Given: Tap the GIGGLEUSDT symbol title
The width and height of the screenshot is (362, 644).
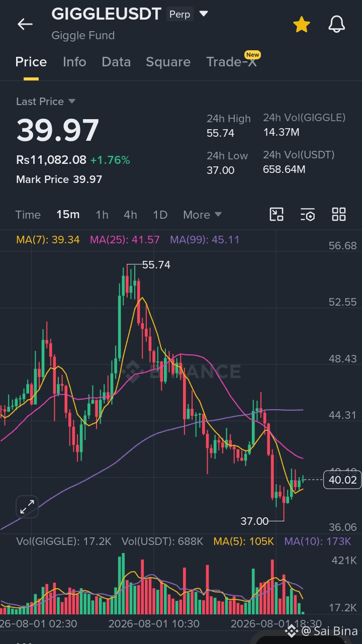Looking at the screenshot, I should point(107,14).
